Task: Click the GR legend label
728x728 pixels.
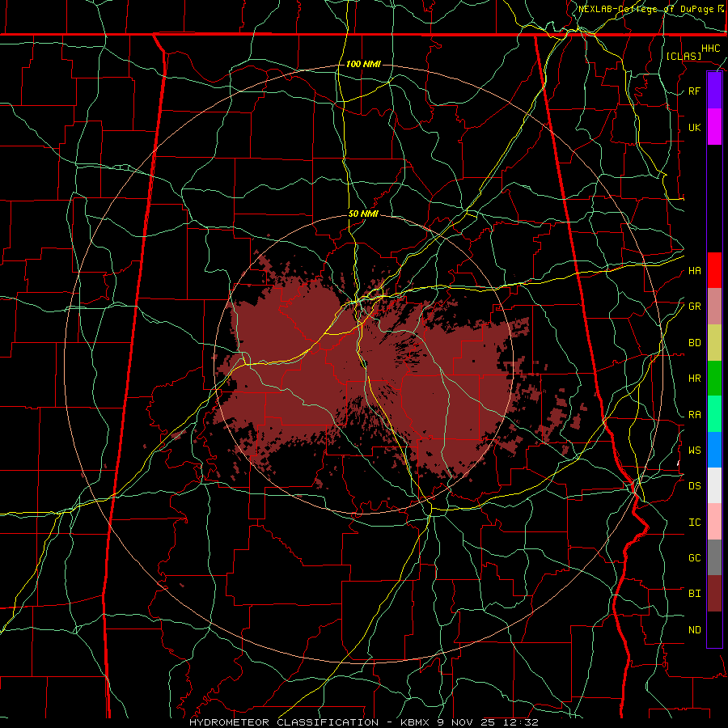Action: coord(694,307)
